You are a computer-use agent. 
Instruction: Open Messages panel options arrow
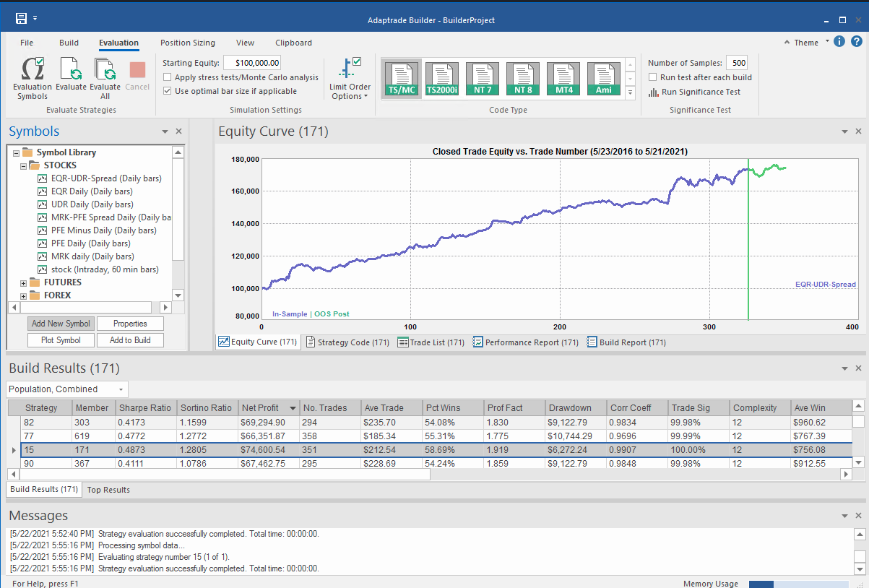845,516
